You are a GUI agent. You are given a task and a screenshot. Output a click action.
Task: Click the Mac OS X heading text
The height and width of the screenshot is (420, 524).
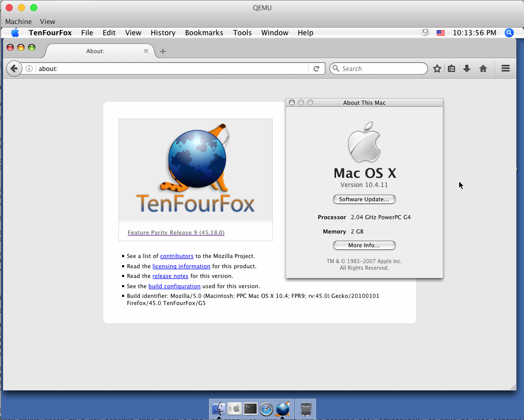[365, 173]
